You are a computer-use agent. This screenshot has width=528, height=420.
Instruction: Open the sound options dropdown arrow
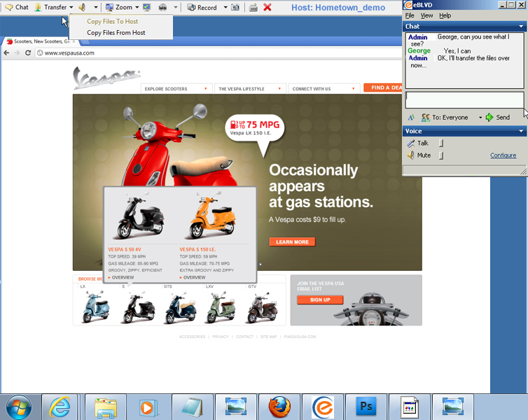96,7
